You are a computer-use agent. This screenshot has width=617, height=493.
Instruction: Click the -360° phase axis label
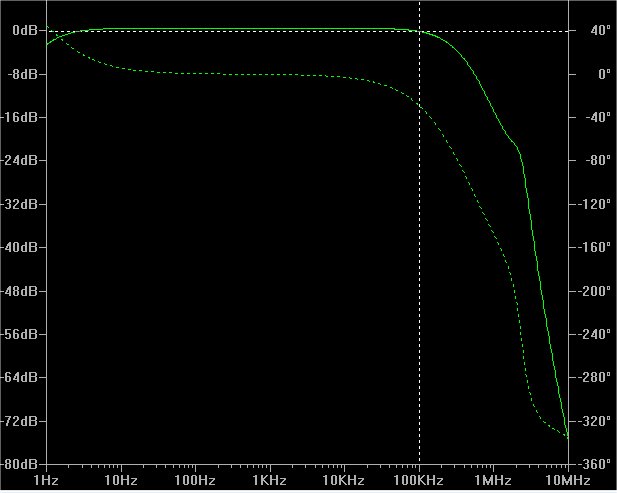(x=595, y=464)
